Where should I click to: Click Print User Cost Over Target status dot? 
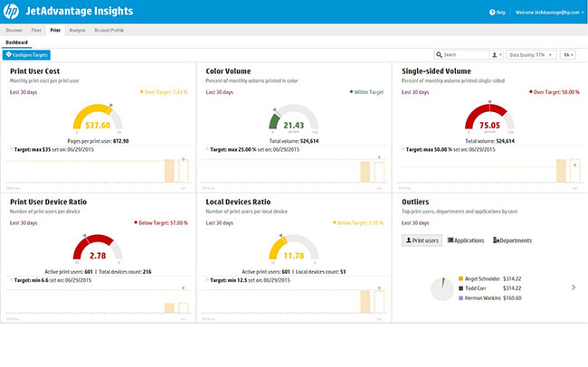pyautogui.click(x=141, y=91)
